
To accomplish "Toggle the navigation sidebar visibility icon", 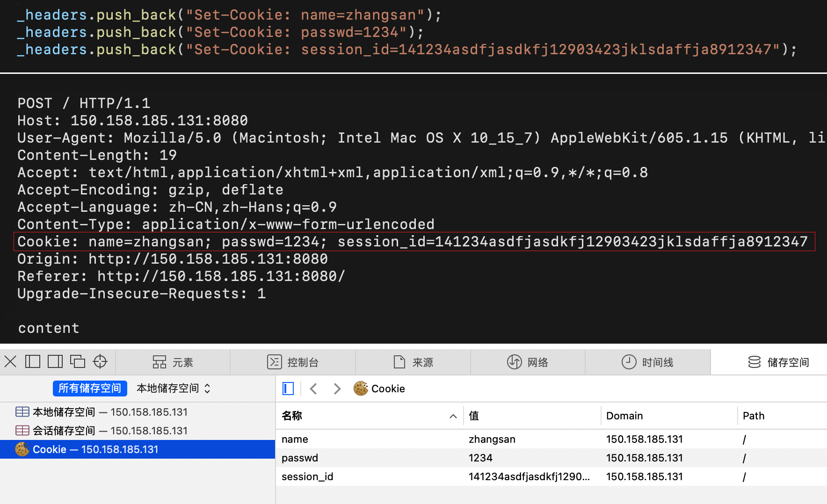I will click(288, 389).
